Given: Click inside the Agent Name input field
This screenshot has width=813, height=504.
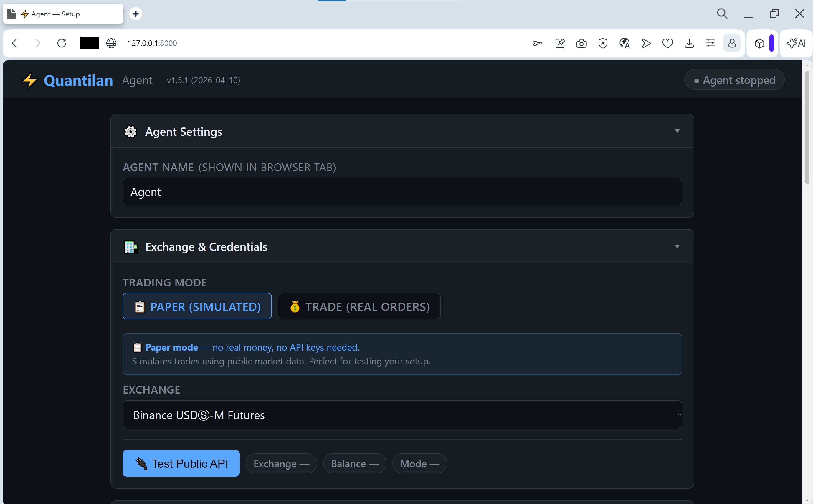Looking at the screenshot, I should click(402, 191).
